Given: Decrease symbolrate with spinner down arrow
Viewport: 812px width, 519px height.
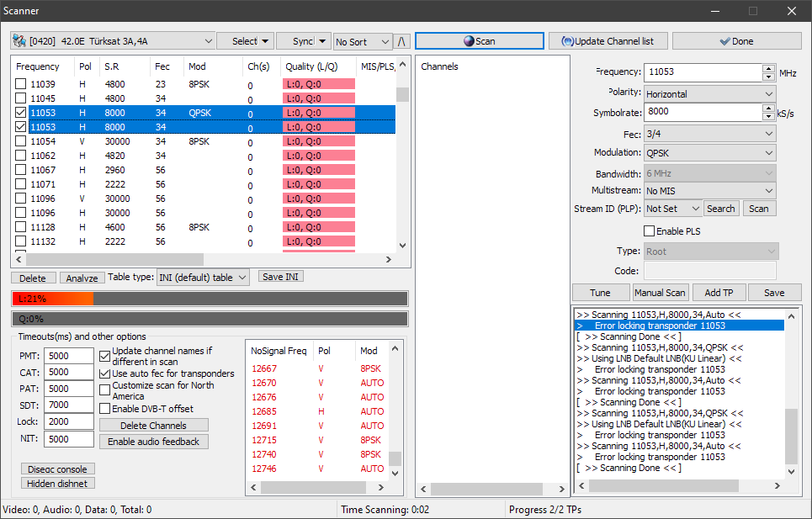Looking at the screenshot, I should point(768,116).
